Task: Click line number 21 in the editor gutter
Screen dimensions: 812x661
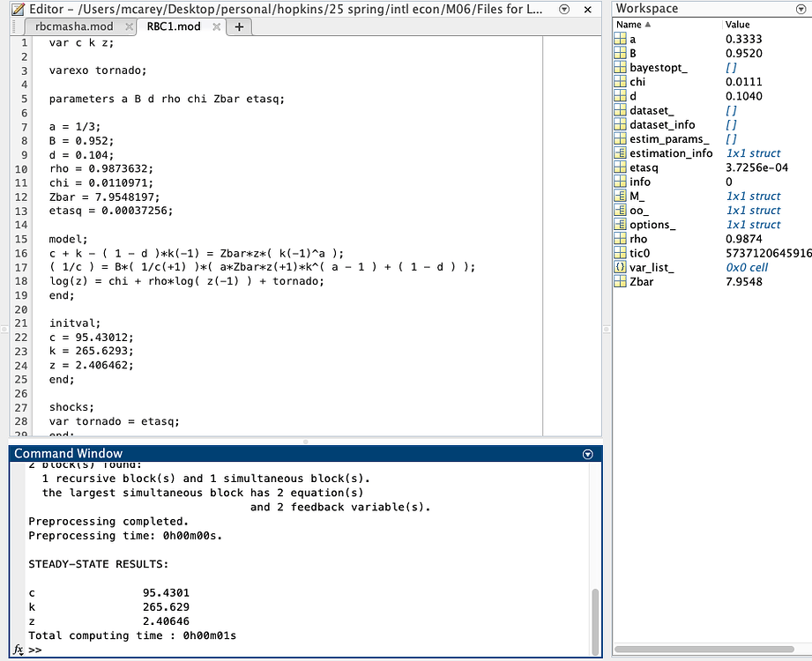Action: 20,323
